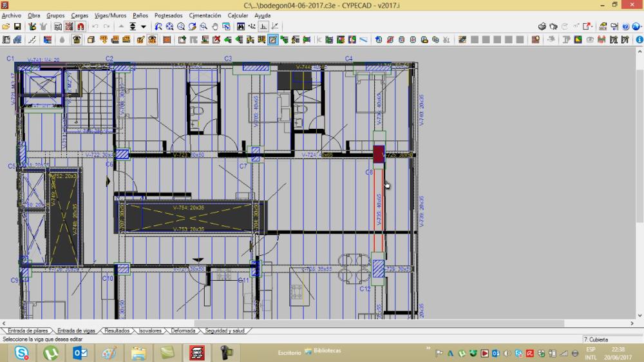Open the globe web dropdown icon
Viewport: 644px width, 362px height.
(636, 26)
